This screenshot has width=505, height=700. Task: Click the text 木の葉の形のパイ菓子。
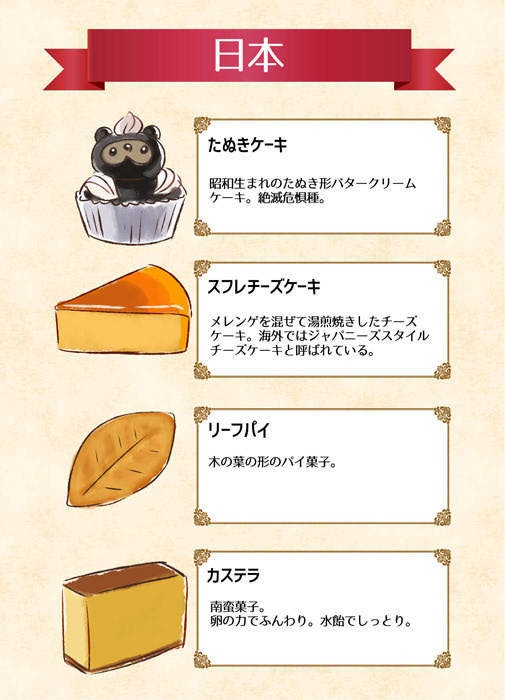(x=272, y=462)
